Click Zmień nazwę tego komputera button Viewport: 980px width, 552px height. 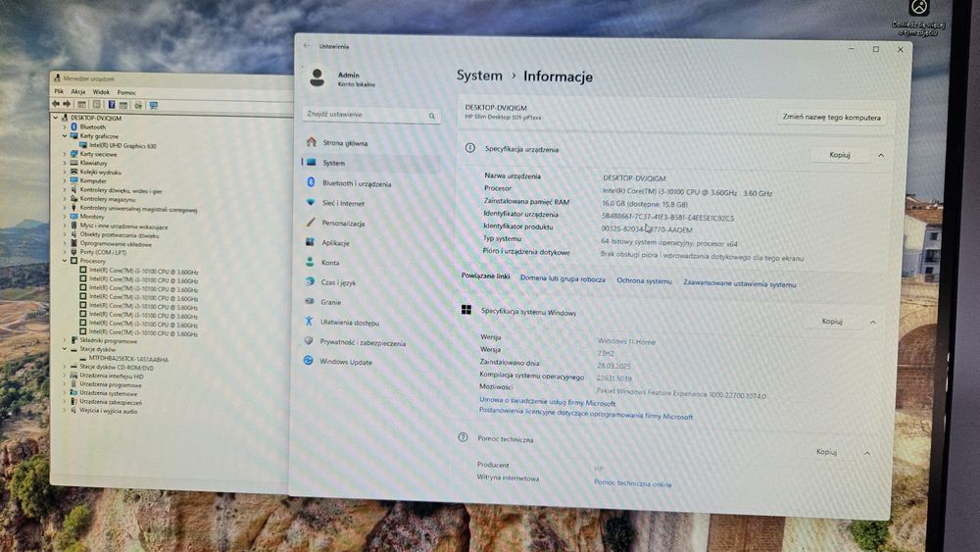832,118
